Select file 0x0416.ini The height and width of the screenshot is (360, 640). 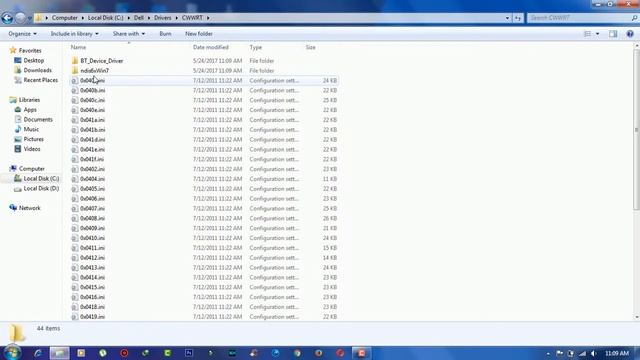(92, 297)
